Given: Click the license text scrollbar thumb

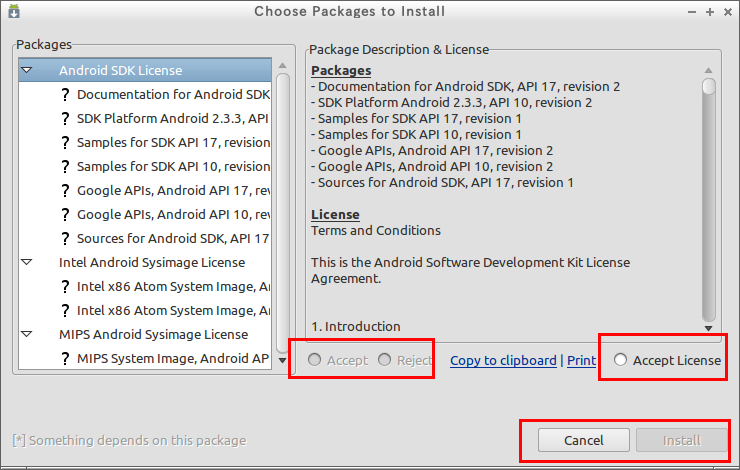Looking at the screenshot, I should (x=708, y=87).
